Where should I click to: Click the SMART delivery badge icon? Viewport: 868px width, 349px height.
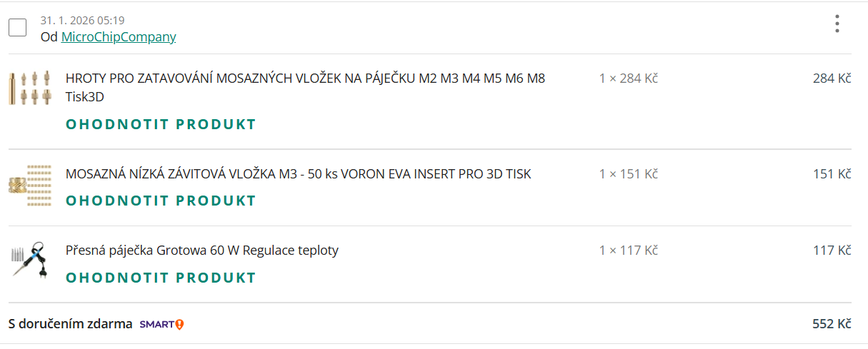tap(162, 324)
